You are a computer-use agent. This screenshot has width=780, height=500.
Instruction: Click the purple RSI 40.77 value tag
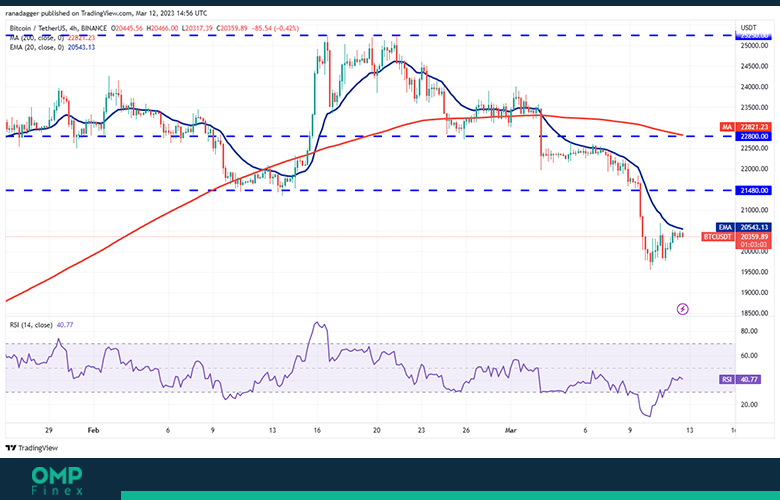(740, 380)
